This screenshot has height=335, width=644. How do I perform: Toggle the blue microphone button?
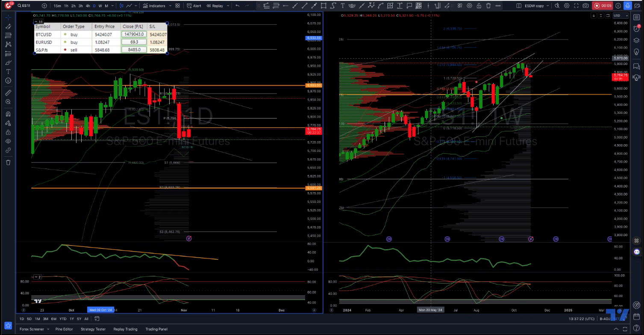pyautogui.click(x=627, y=6)
